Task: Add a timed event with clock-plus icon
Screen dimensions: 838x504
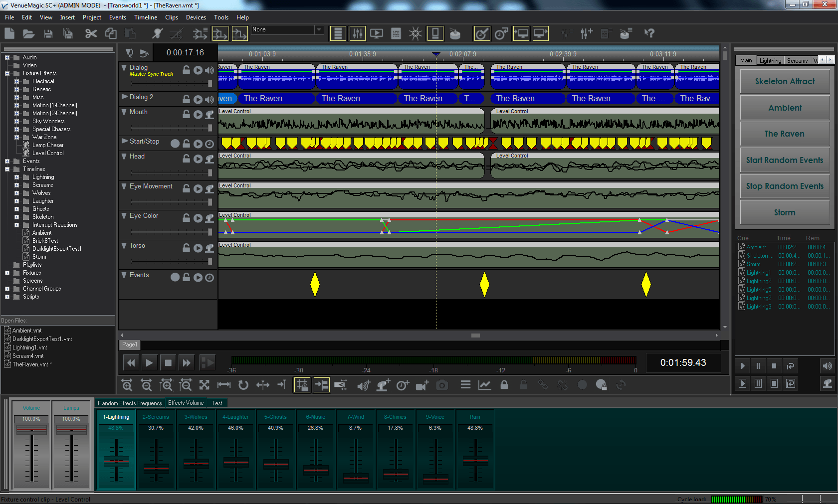Action: coord(403,385)
